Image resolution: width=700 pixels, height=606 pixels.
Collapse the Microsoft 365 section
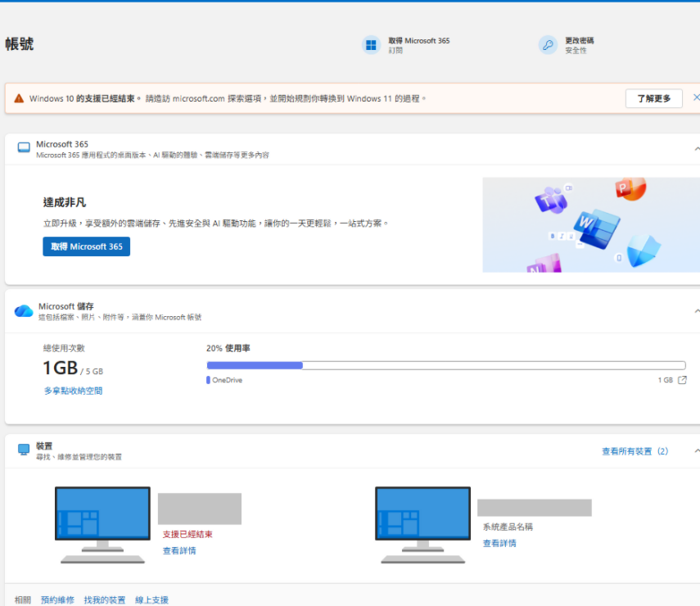[697, 149]
